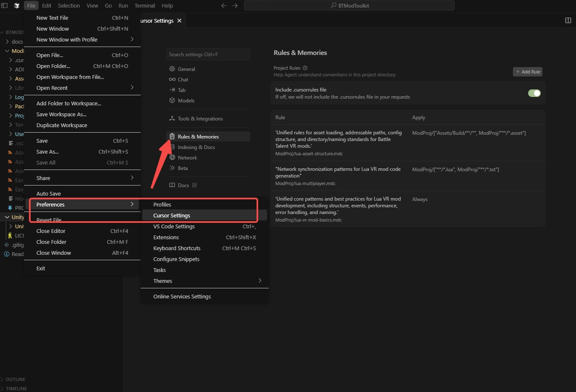
Task: Expand the docs folder in explorer
Action: (x=7, y=42)
